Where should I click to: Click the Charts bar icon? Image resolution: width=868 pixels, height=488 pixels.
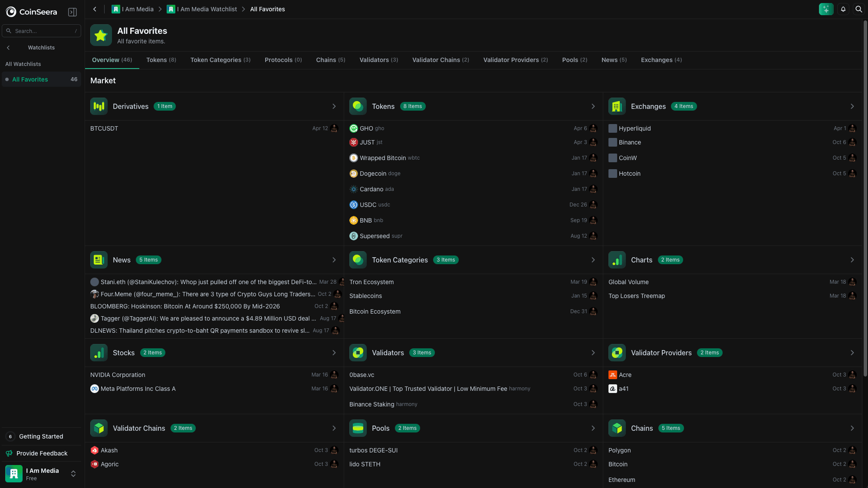click(x=617, y=260)
